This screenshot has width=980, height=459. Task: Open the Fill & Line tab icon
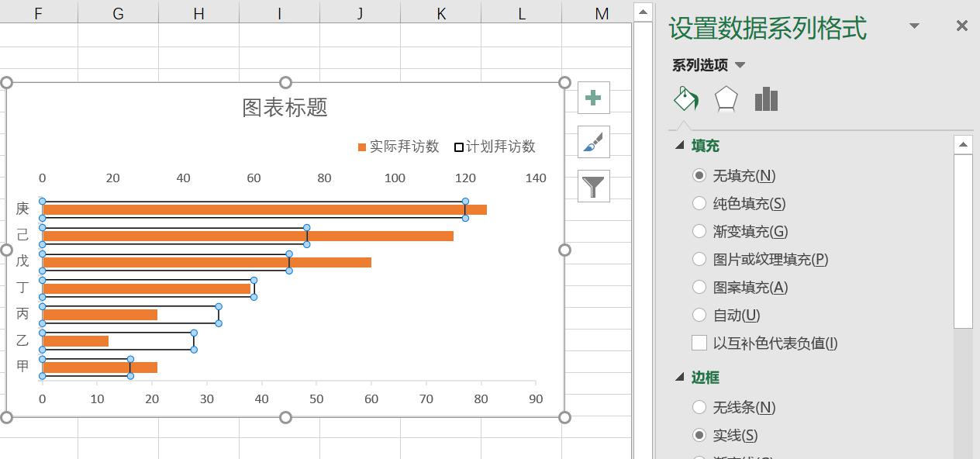686,99
